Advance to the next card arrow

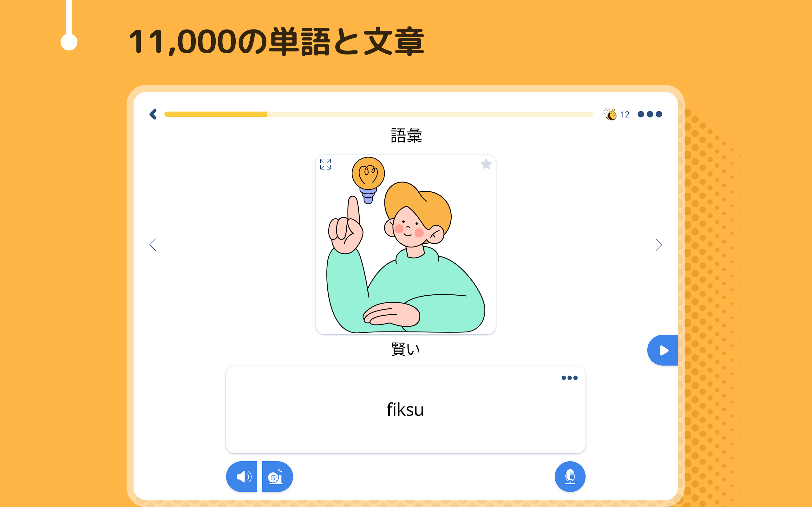click(x=659, y=245)
